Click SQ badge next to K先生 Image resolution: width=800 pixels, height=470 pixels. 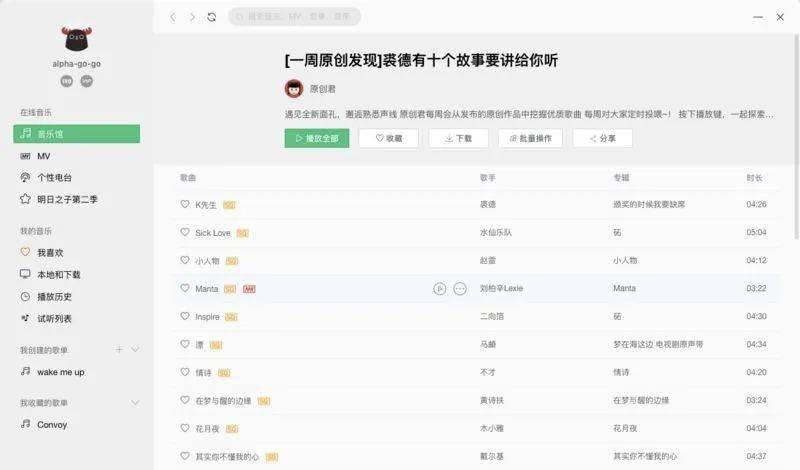point(229,205)
